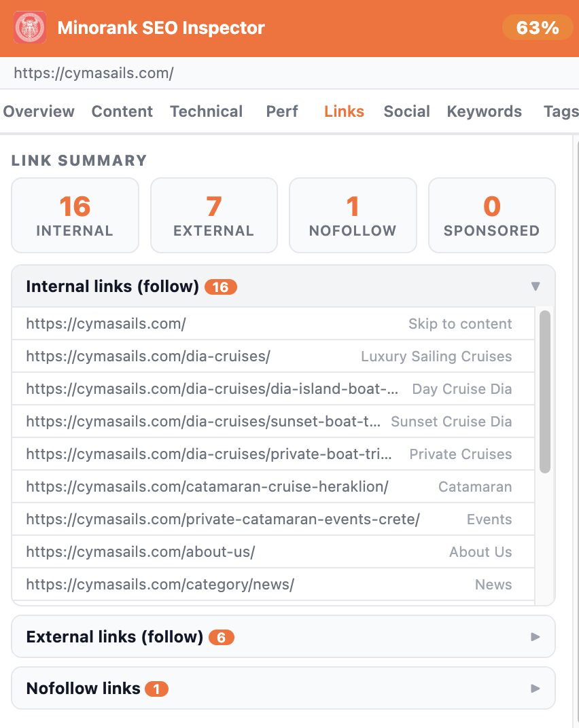579x728 pixels.
Task: Click the External links count badge 6
Action: 221,637
